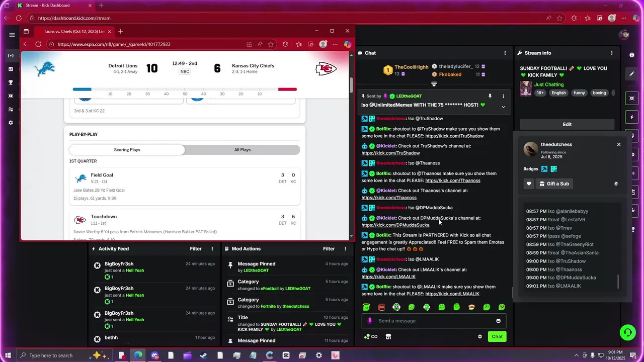Click the Edit stream info button
Screen dimensions: 644x362
pyautogui.click(x=567, y=124)
